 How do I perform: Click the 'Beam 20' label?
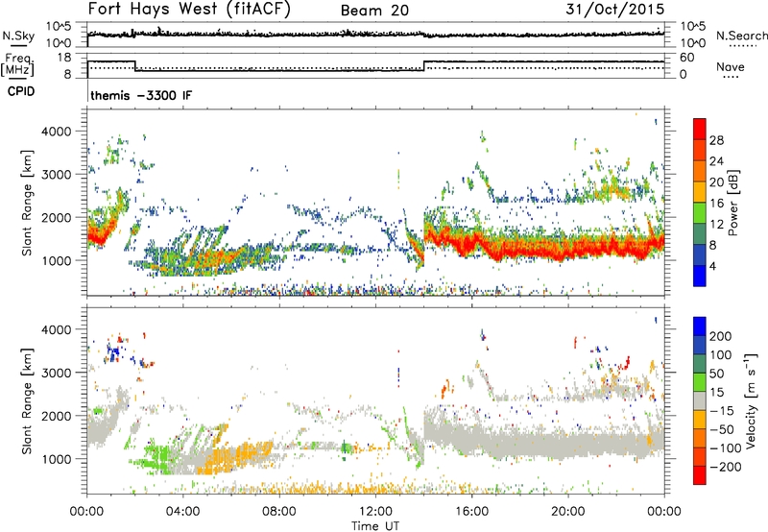click(374, 11)
